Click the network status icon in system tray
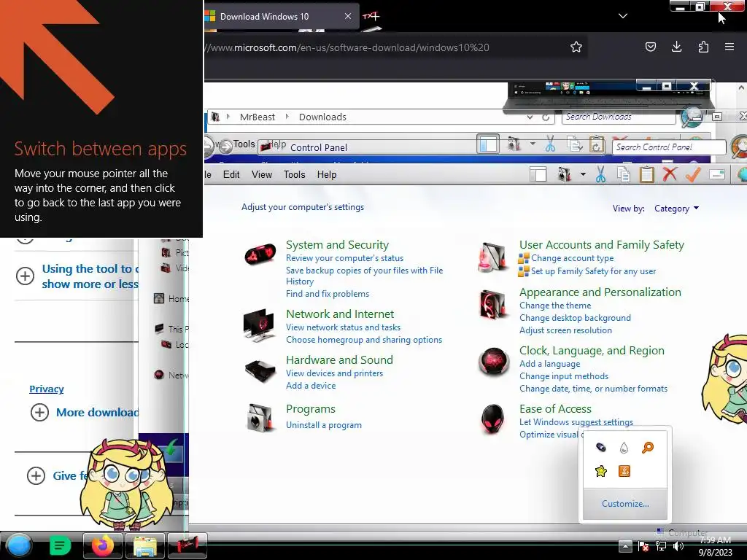The height and width of the screenshot is (560, 747). (x=661, y=546)
